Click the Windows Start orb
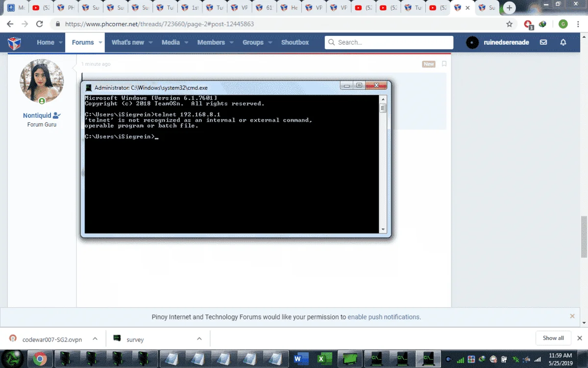 coord(11,359)
